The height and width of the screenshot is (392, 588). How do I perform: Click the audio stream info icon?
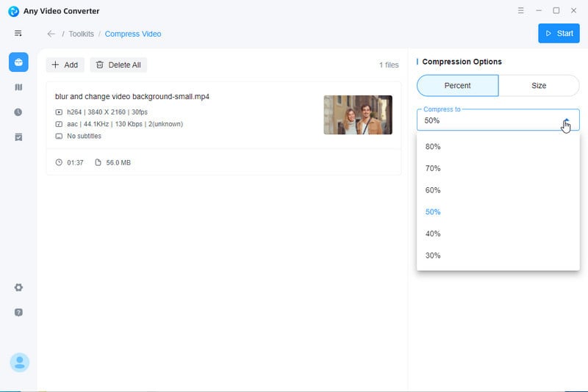(59, 124)
